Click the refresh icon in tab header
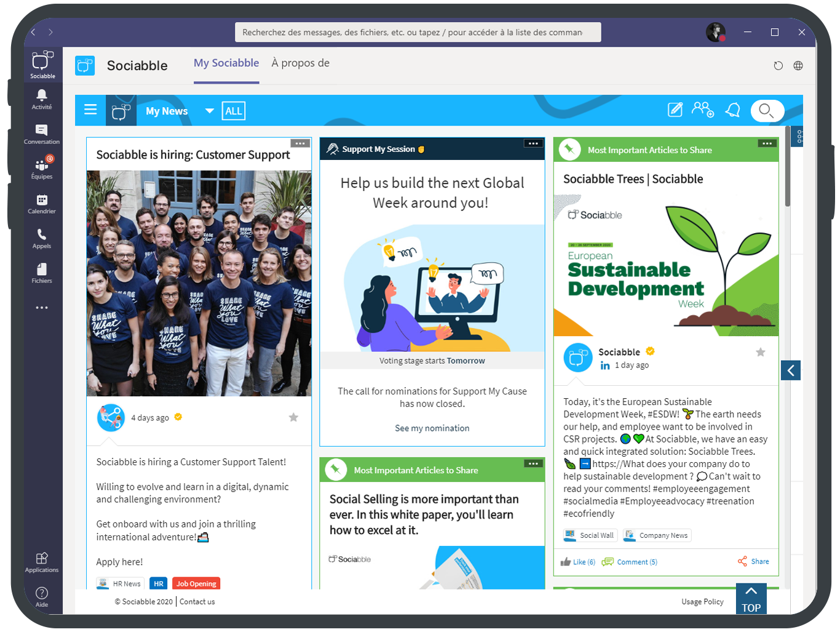The image size is (840, 632). pos(779,66)
